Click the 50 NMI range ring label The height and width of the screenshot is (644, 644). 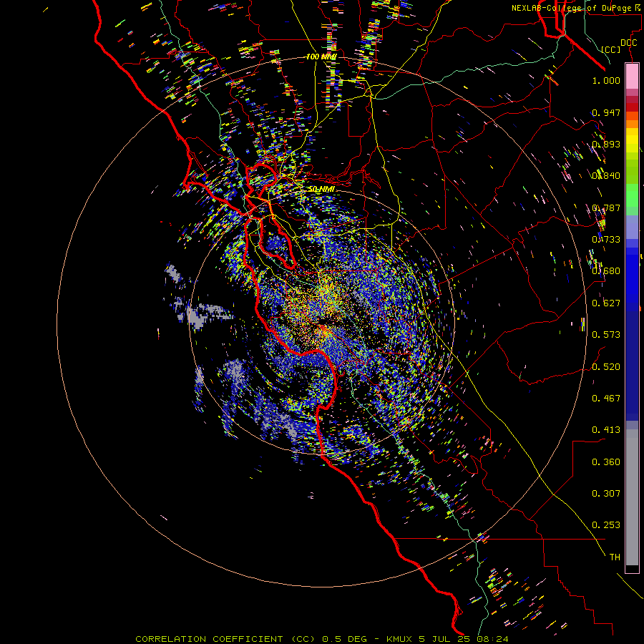tap(321, 189)
